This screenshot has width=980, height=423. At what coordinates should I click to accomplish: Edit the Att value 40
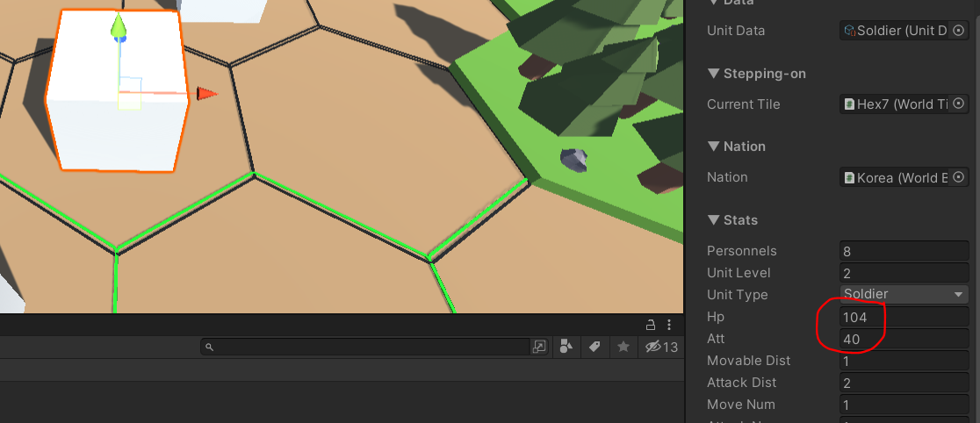click(x=904, y=339)
